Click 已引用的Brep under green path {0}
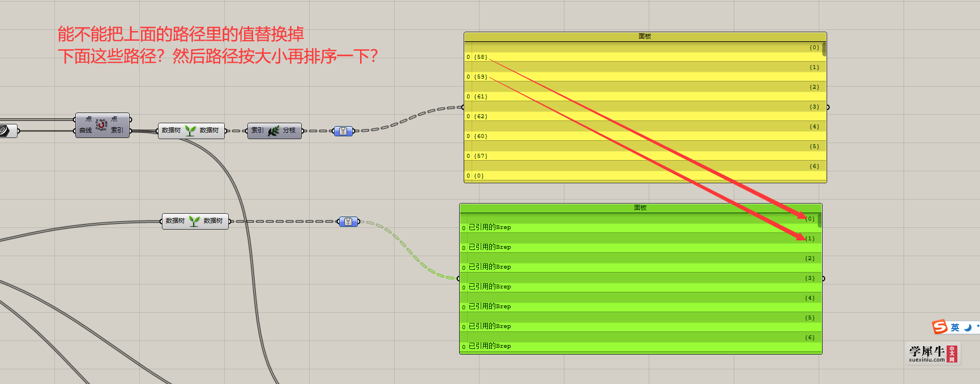This screenshot has width=980, height=384. [x=490, y=227]
